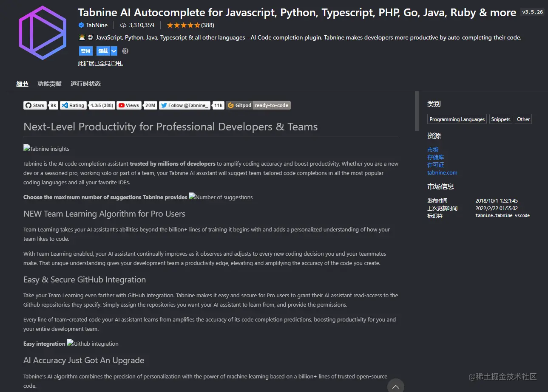The image size is (548, 392).
Task: Click the extension title Tabnine AI Autocomplete
Action: (x=298, y=12)
